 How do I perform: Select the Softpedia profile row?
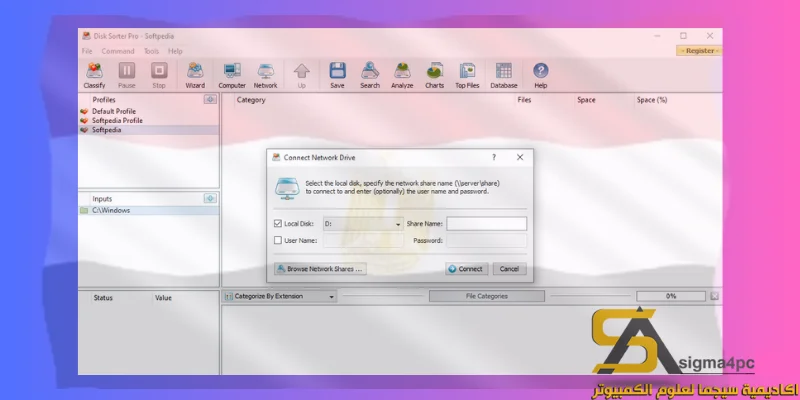[149, 130]
